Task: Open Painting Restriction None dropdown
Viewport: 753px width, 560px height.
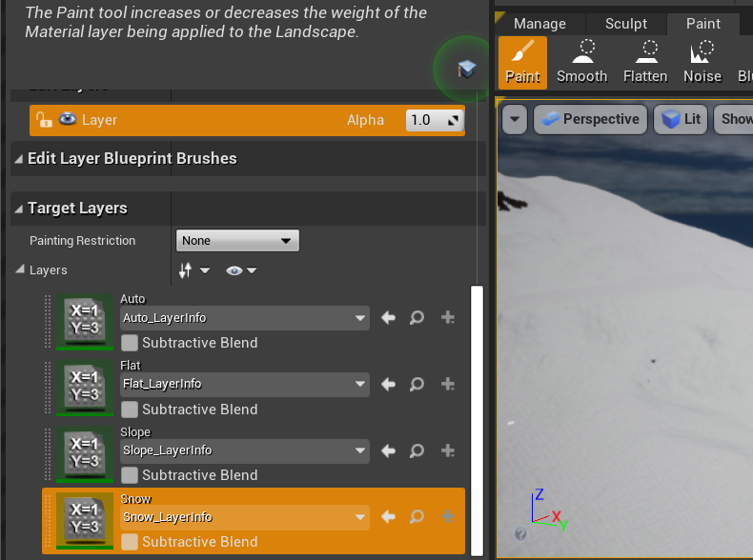Action: pos(237,240)
